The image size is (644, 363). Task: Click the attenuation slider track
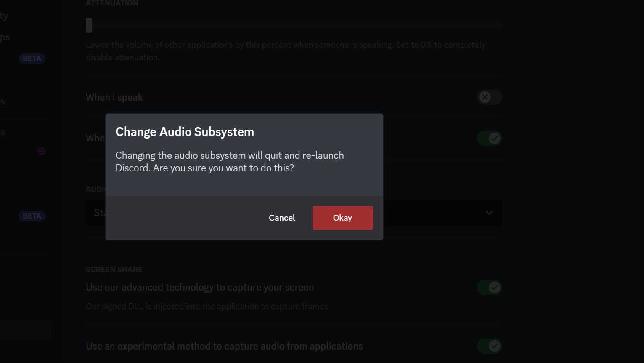click(x=294, y=26)
